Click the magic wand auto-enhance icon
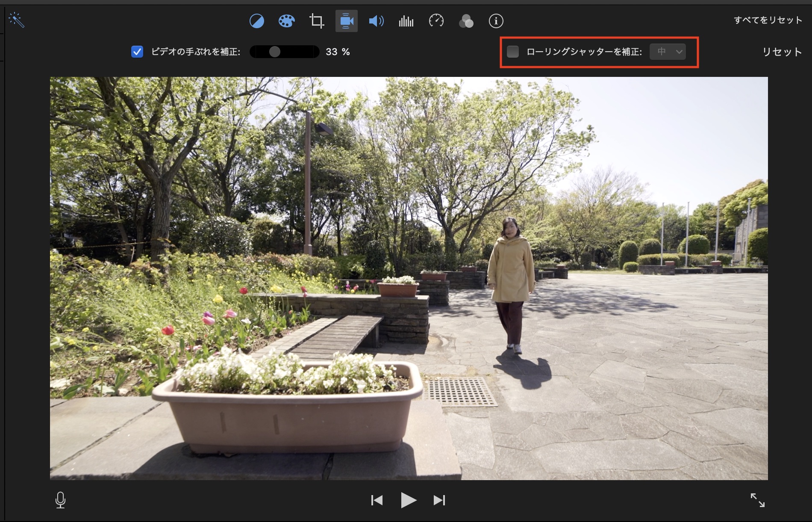 (17, 20)
